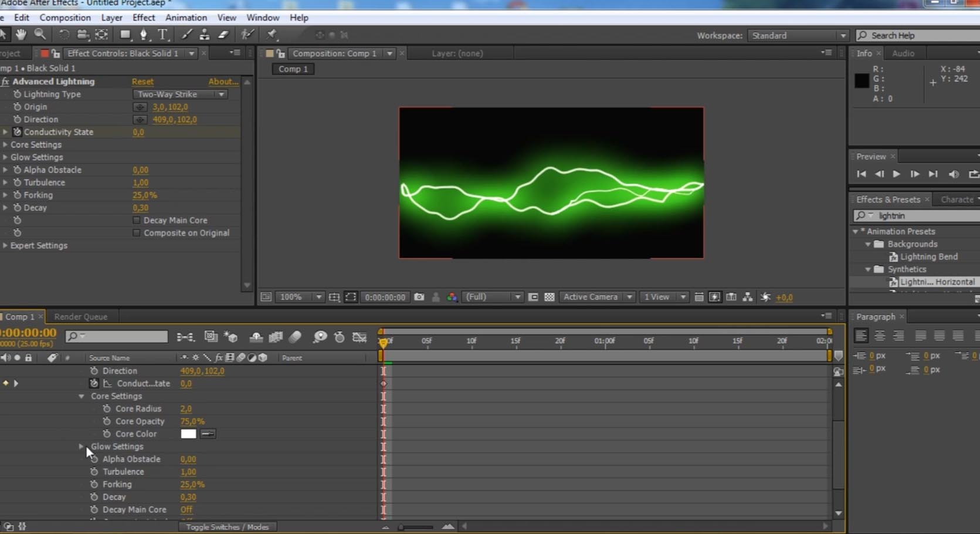Open the Composition menu

[65, 18]
